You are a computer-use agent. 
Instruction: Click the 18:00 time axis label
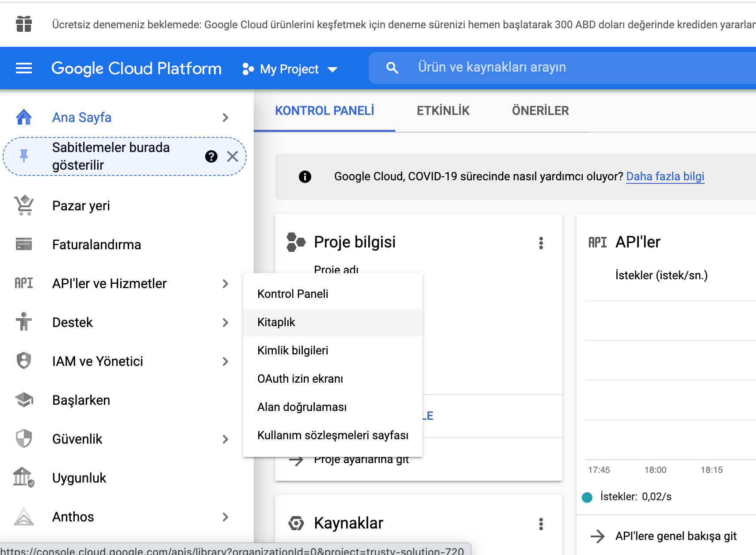tap(655, 470)
